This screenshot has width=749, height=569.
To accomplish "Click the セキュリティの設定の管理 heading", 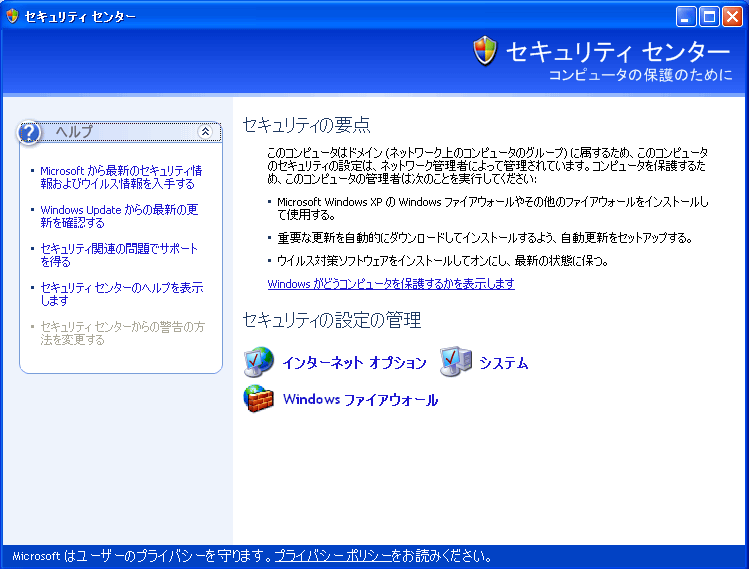I will click(332, 320).
